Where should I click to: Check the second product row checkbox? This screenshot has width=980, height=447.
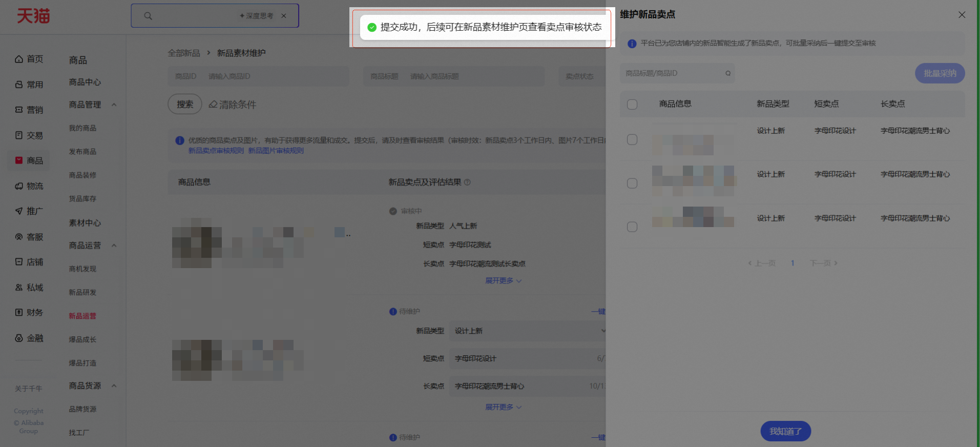tap(632, 184)
